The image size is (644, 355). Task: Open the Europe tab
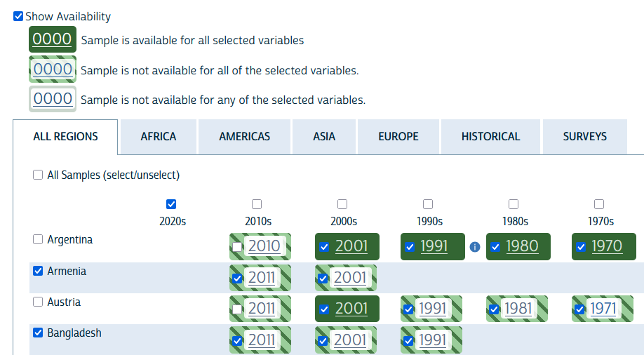[398, 137]
